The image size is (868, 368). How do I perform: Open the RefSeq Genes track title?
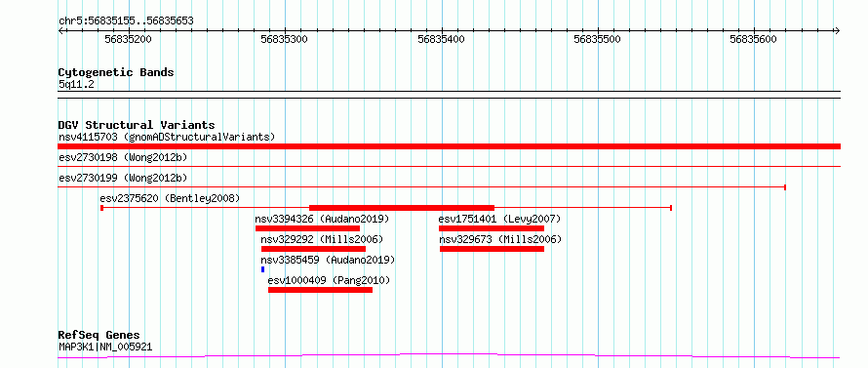(x=99, y=336)
